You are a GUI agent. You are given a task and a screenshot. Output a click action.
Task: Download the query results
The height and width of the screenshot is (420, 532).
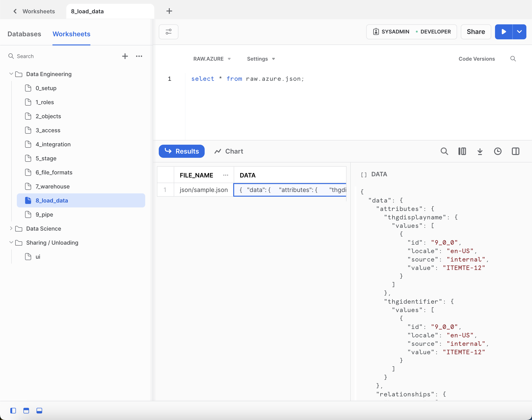point(480,151)
